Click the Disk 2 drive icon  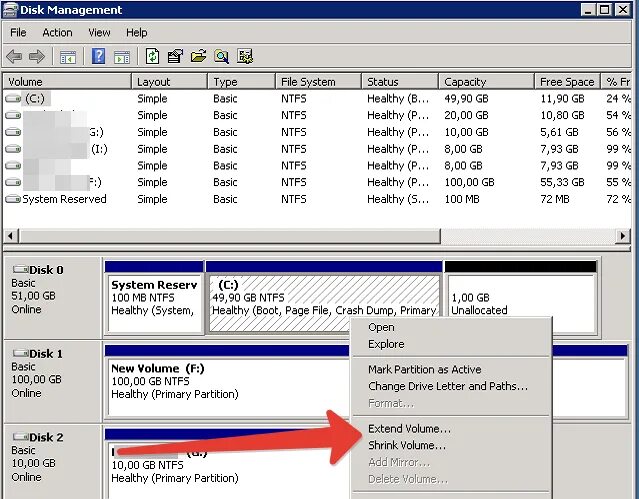20,437
